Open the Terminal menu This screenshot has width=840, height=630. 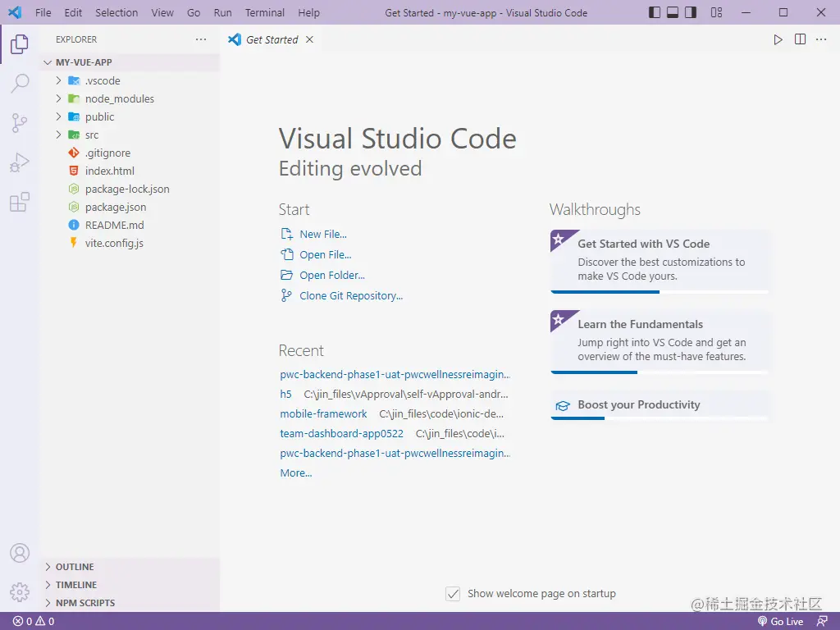[x=265, y=13]
